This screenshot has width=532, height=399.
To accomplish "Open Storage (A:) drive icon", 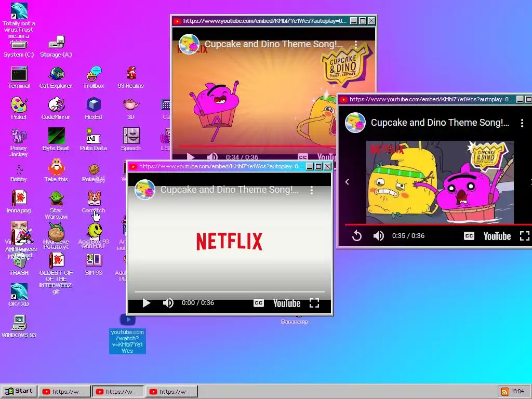I will 56,47.
